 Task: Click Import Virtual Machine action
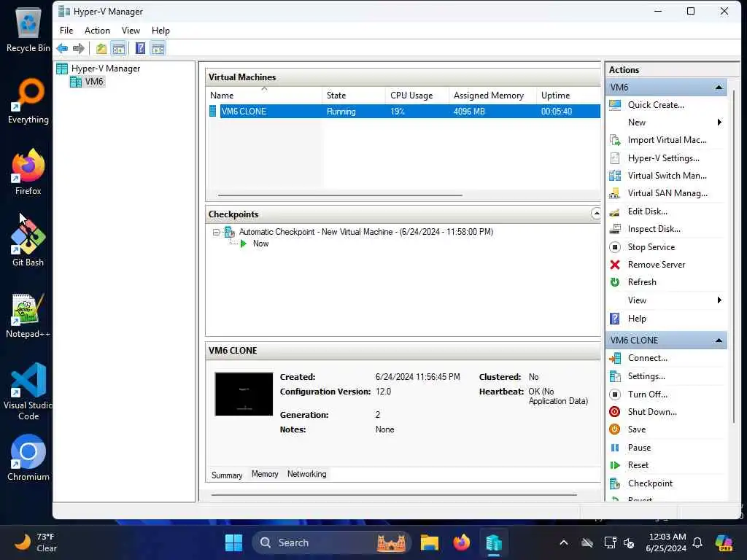click(x=667, y=140)
